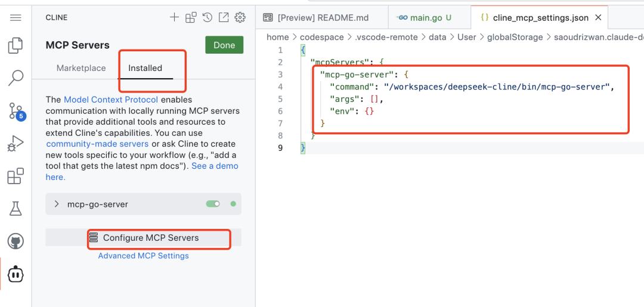Click the plus icon for new task

[x=174, y=17]
